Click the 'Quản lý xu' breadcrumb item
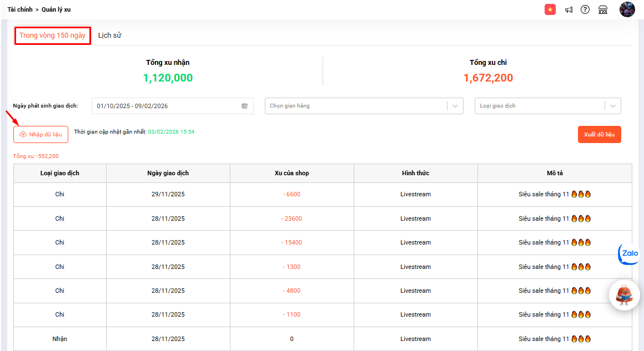 pos(56,9)
